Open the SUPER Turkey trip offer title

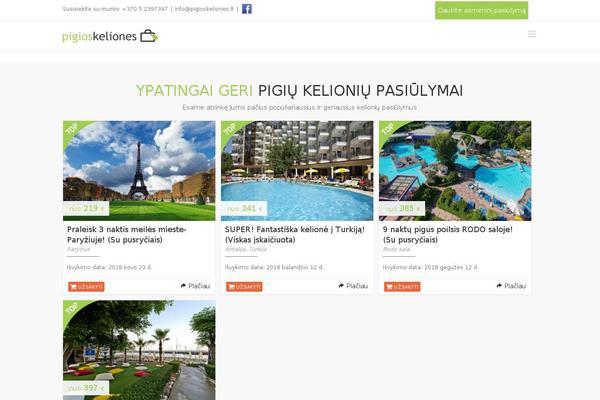pyautogui.click(x=295, y=235)
